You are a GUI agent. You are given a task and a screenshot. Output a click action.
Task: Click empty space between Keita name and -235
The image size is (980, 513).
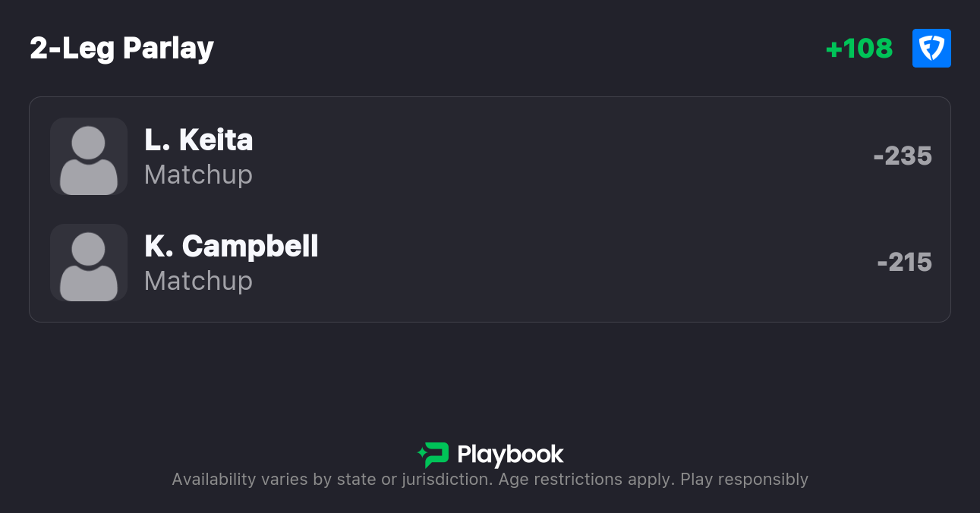coord(562,156)
